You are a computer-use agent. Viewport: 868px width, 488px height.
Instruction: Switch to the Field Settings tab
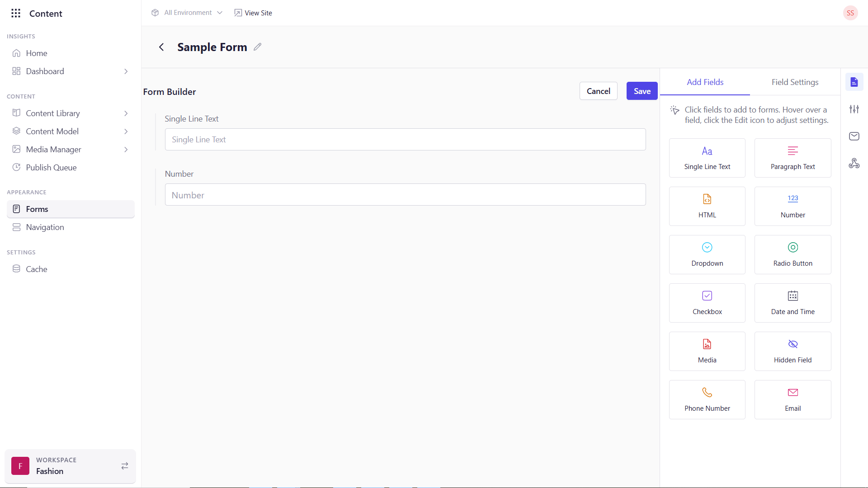click(795, 82)
